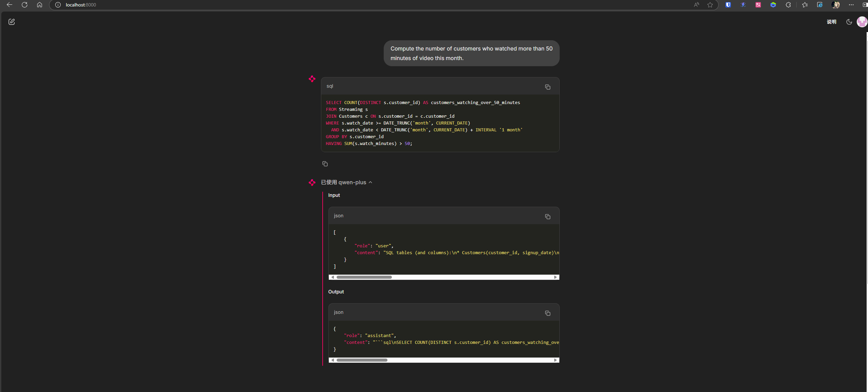
Task: Click the SELECT COUNT(DISTINCT ...) line
Action: 423,103
